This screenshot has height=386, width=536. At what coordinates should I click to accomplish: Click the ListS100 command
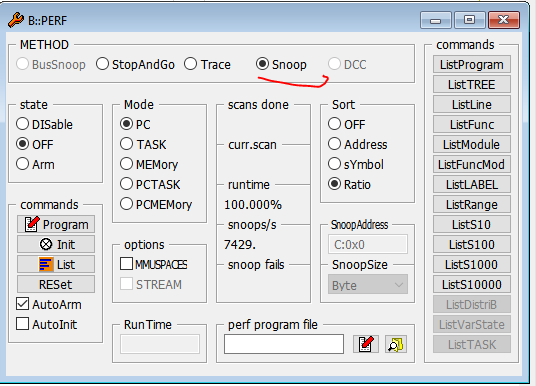point(472,244)
